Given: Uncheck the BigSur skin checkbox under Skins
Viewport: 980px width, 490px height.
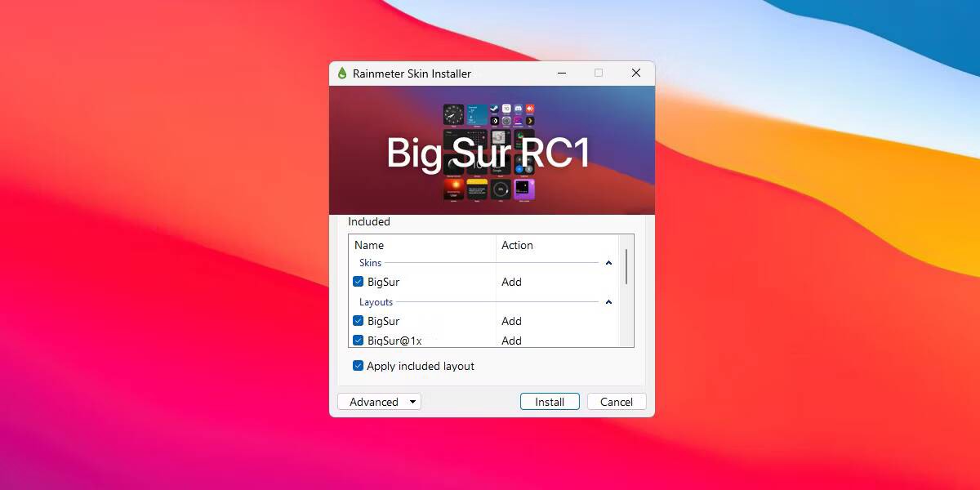Looking at the screenshot, I should point(358,282).
